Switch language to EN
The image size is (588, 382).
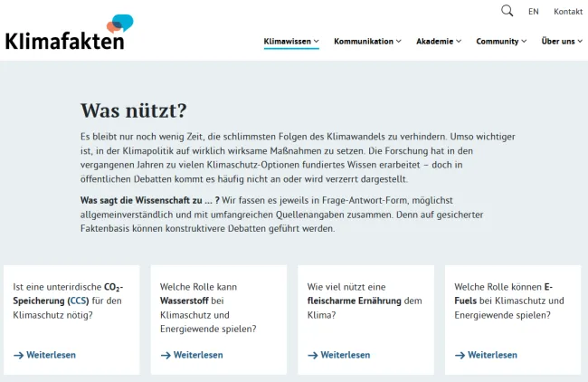pos(534,12)
